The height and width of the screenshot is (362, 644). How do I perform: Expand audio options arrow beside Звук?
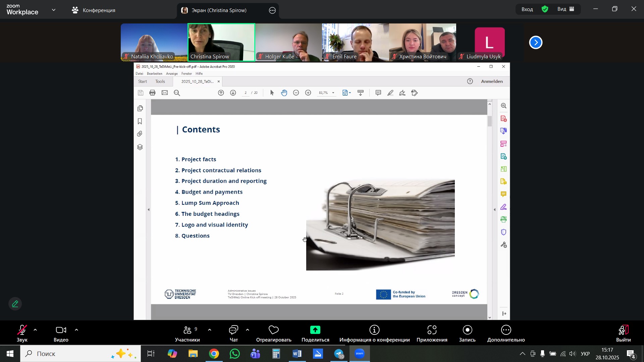35,330
